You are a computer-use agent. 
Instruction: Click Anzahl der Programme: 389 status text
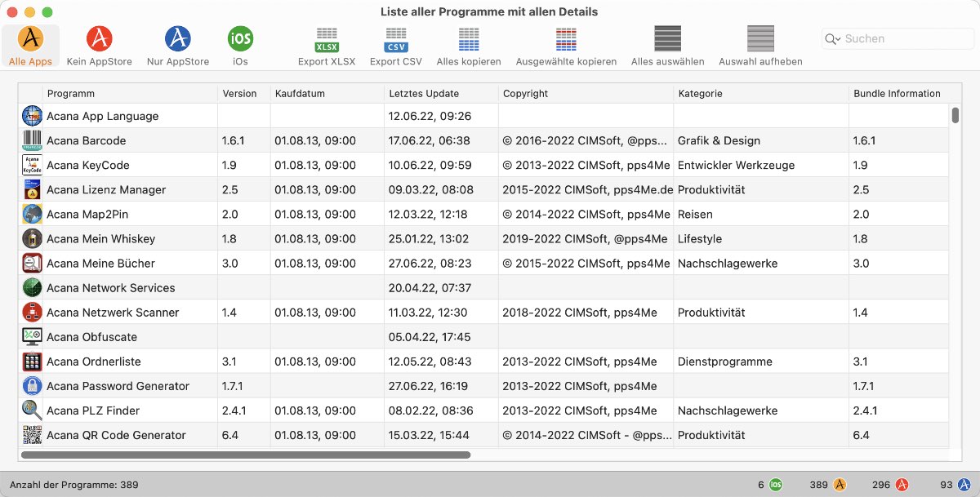click(74, 485)
